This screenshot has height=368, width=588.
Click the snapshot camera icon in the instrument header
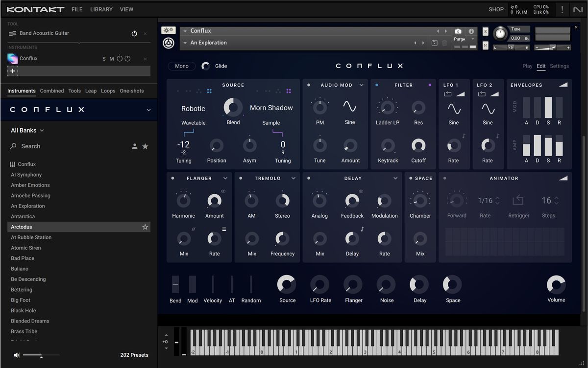457,31
